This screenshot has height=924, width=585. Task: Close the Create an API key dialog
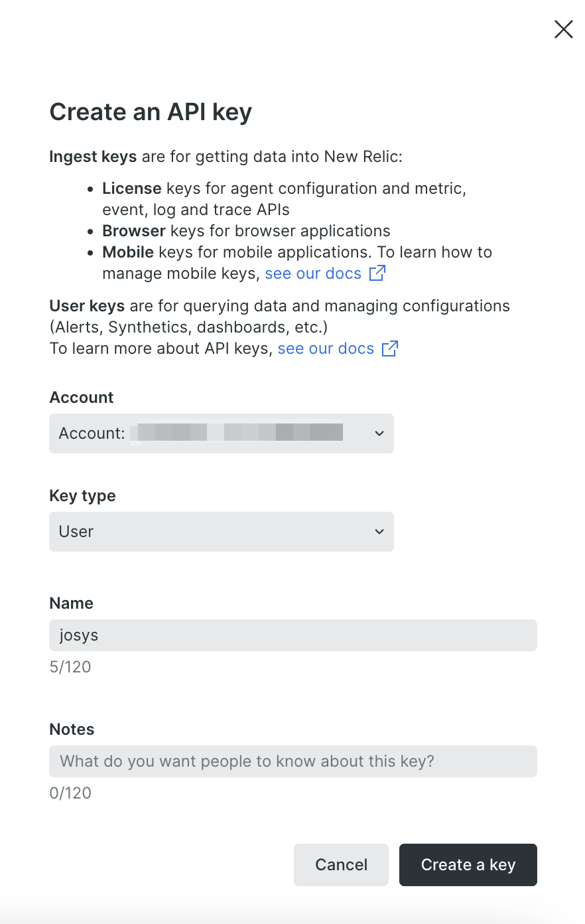coord(563,29)
